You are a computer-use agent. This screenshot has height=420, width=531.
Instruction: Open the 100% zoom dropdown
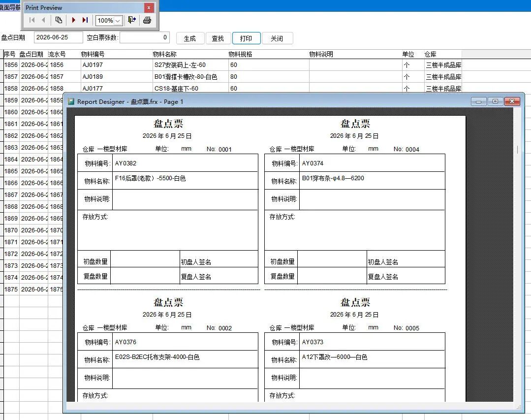118,21
